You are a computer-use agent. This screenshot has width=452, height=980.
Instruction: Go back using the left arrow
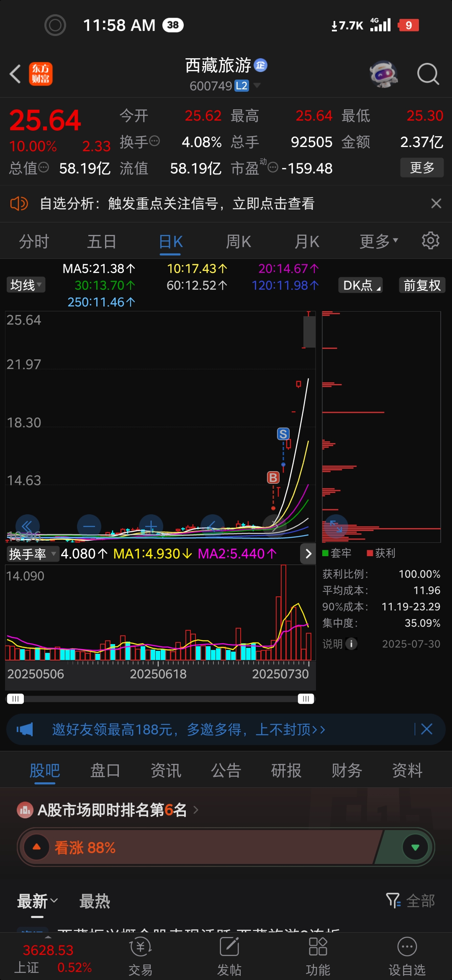[x=15, y=74]
